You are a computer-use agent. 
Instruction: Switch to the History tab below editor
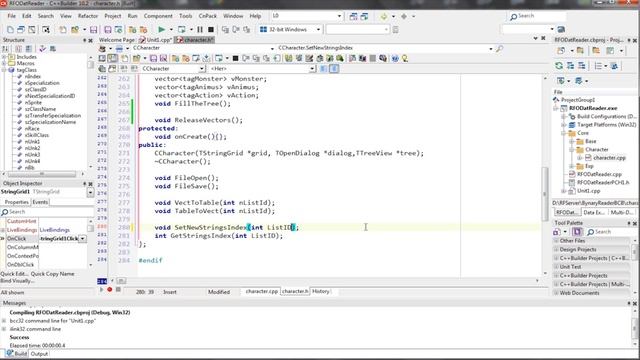click(x=320, y=291)
